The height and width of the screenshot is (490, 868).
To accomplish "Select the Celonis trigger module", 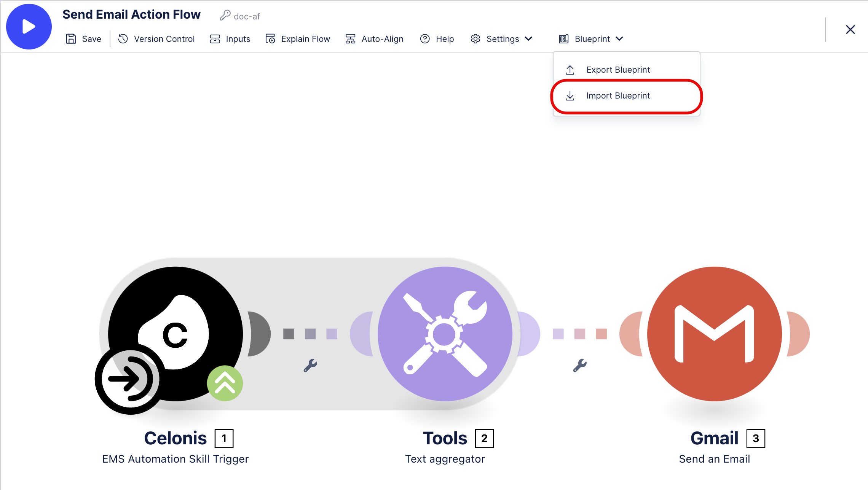I will (x=176, y=334).
